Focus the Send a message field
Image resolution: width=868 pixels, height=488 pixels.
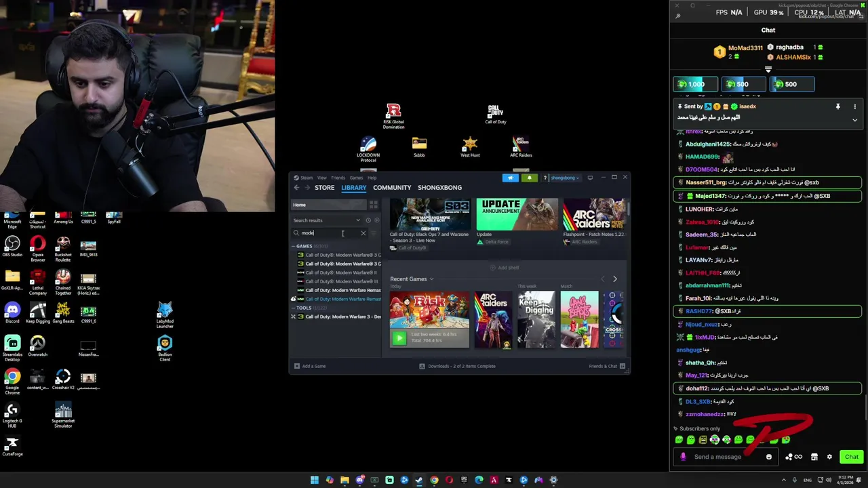[x=724, y=457]
